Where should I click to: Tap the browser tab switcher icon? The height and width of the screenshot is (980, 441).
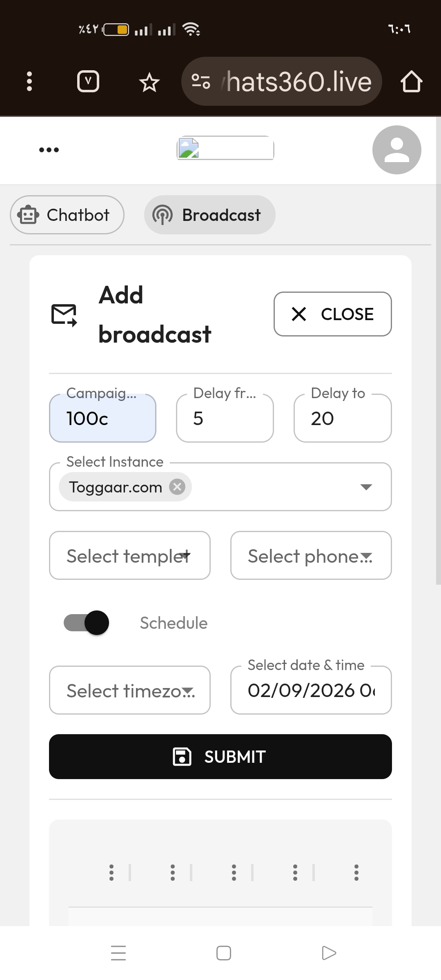(x=88, y=81)
